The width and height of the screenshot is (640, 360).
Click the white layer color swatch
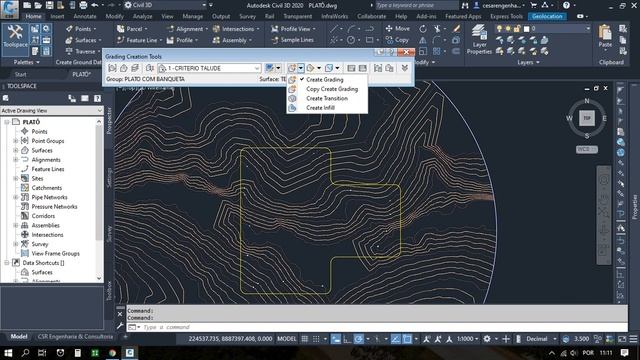[527, 29]
